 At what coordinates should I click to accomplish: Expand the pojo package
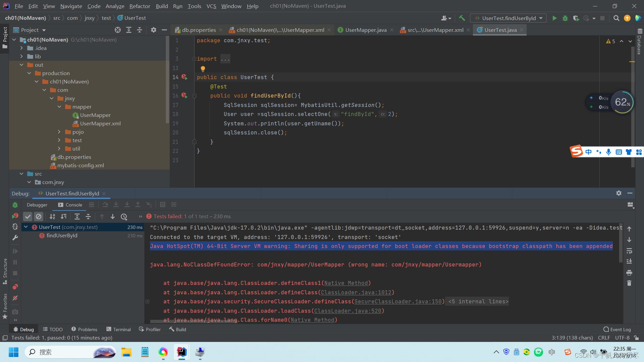(59, 132)
